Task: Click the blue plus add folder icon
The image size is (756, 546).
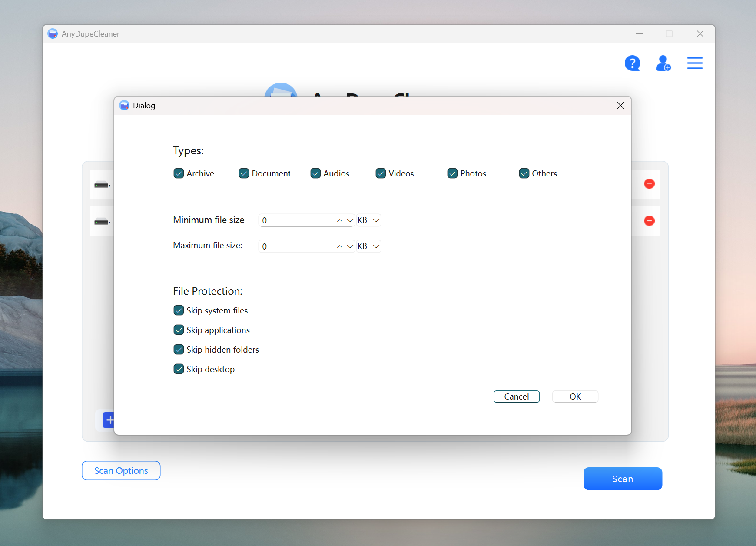Action: tap(109, 420)
